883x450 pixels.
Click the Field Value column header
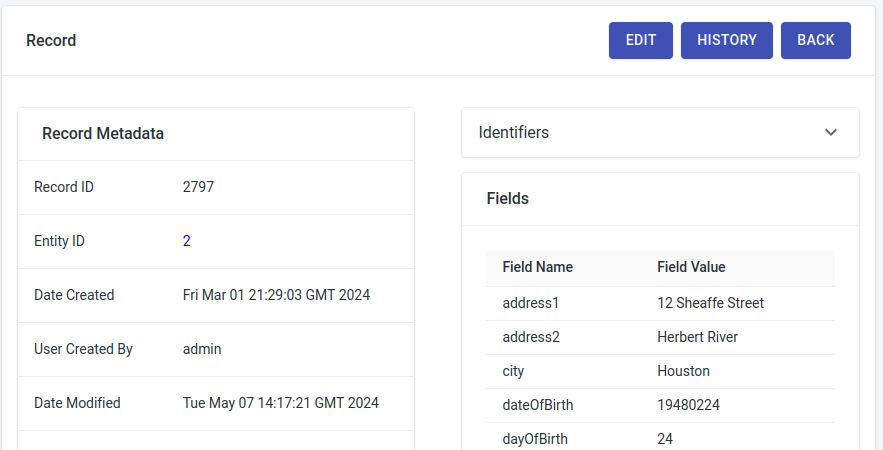[x=692, y=267]
